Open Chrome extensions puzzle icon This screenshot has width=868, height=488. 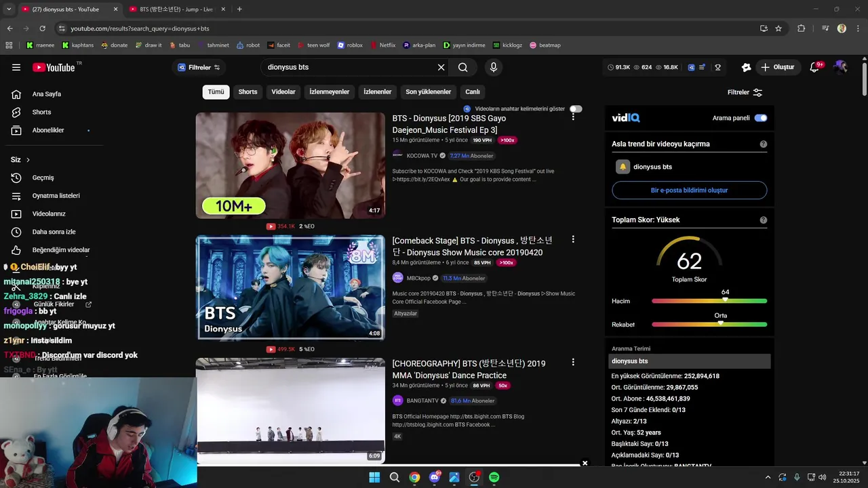pyautogui.click(x=802, y=28)
